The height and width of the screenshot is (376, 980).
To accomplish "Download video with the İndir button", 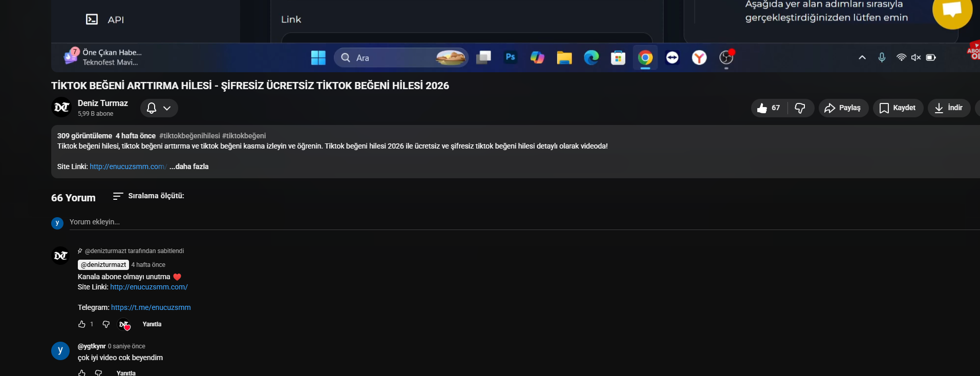I will point(949,108).
